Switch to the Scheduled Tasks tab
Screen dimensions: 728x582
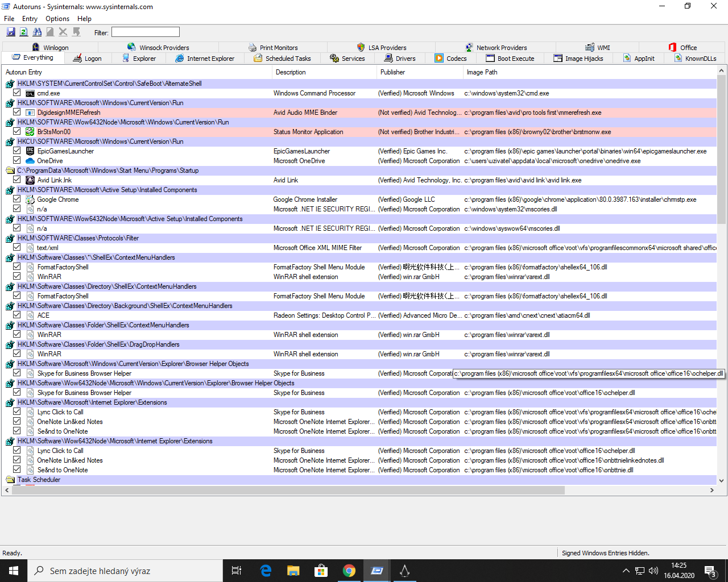(282, 59)
